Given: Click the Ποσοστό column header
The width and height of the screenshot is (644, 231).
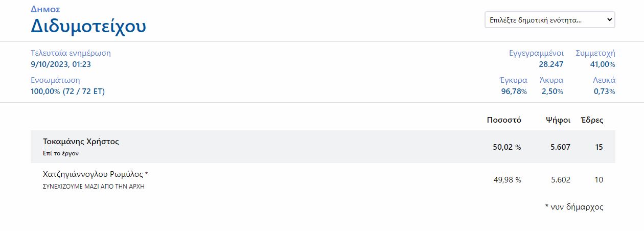Looking at the screenshot, I should (503, 120).
